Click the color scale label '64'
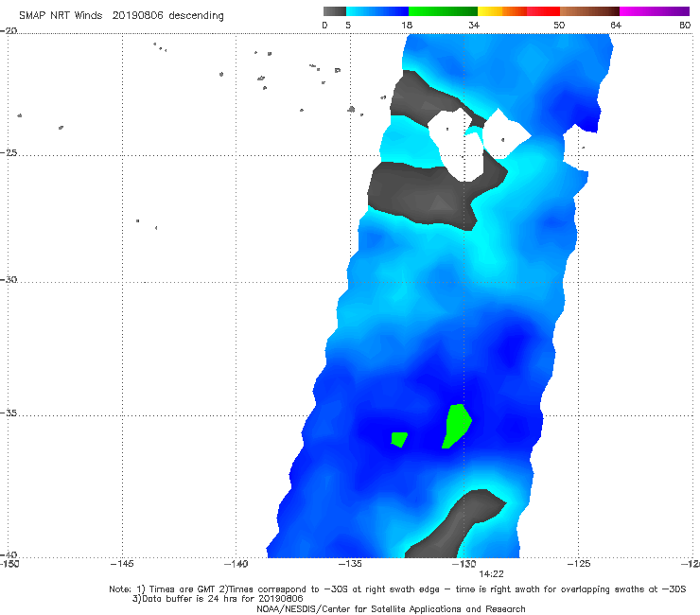 [616, 26]
